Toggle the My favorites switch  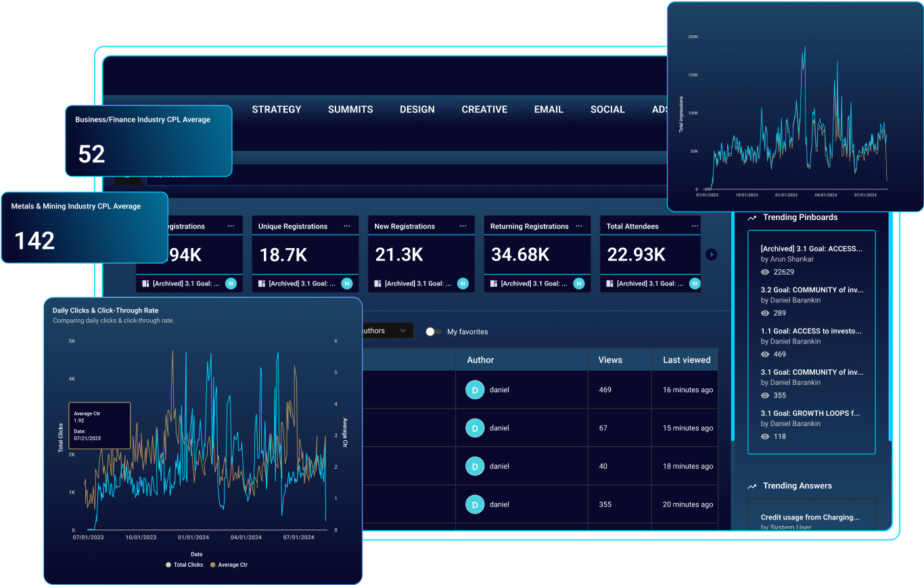pos(433,331)
